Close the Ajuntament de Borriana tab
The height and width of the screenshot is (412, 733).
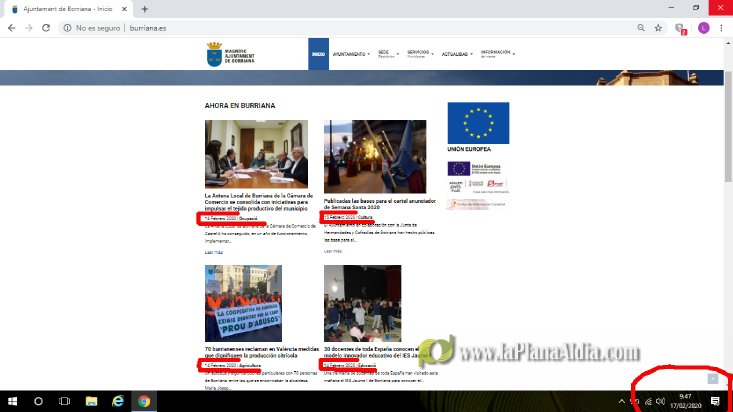pos(124,9)
